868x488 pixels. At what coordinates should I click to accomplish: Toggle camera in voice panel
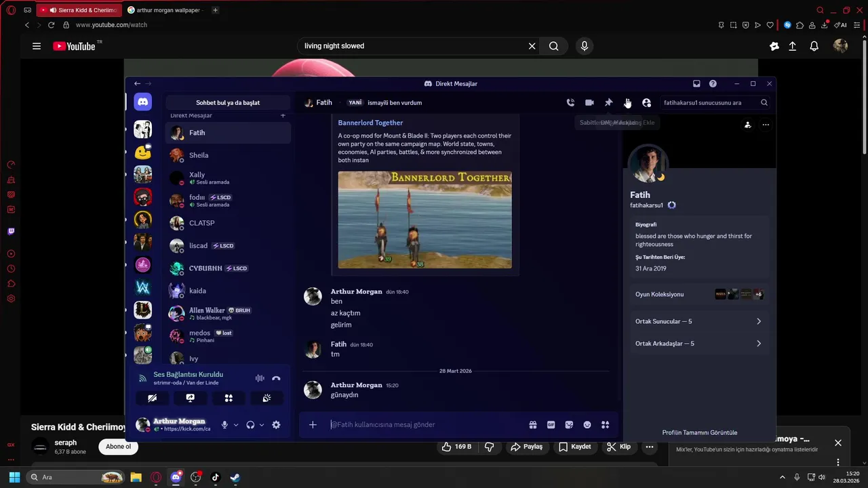click(x=153, y=398)
